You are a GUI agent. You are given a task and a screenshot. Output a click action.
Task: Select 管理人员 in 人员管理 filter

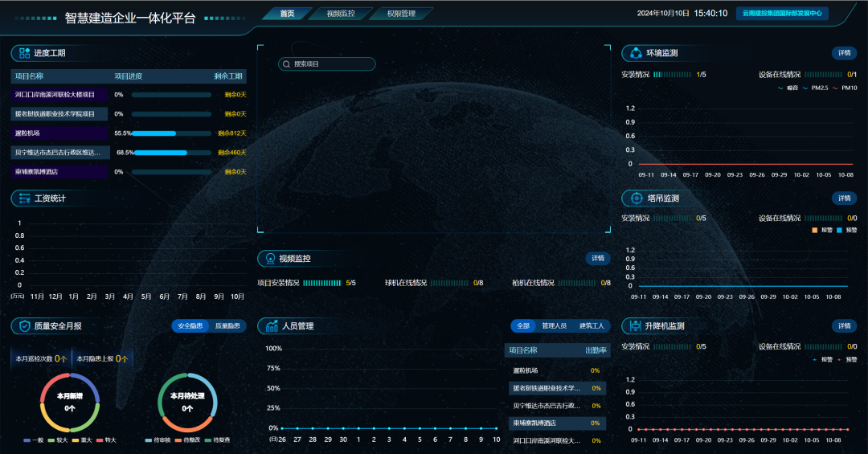point(554,326)
